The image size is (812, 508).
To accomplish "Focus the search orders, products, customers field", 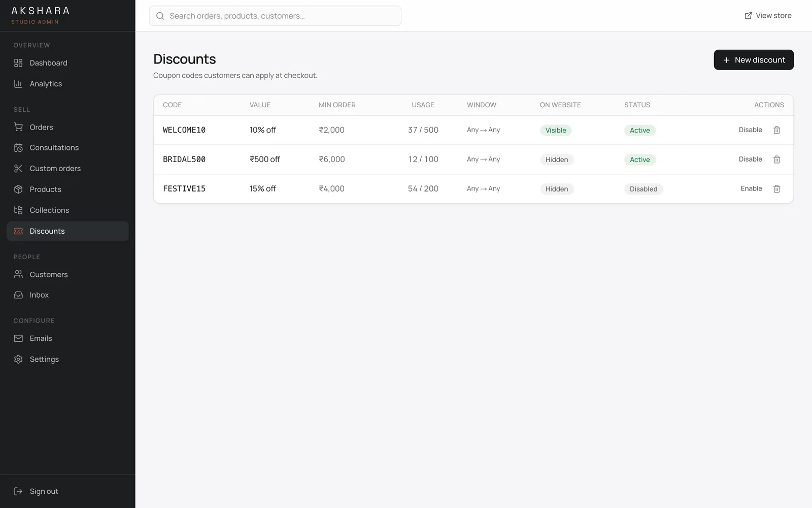I will [x=275, y=16].
